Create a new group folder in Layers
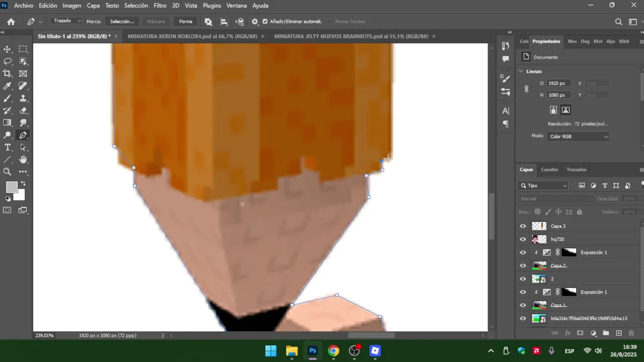This screenshot has width=644, height=362. (606, 333)
